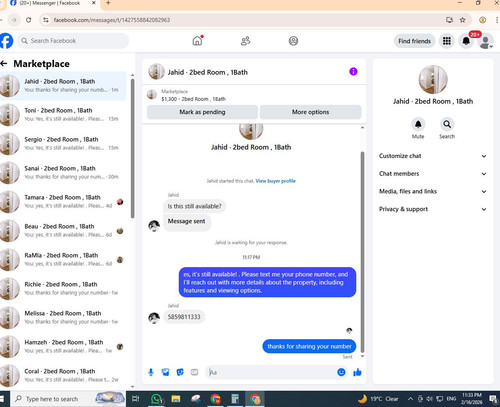Click Mark as pending button
Image resolution: width=500 pixels, height=407 pixels.
pyautogui.click(x=202, y=112)
